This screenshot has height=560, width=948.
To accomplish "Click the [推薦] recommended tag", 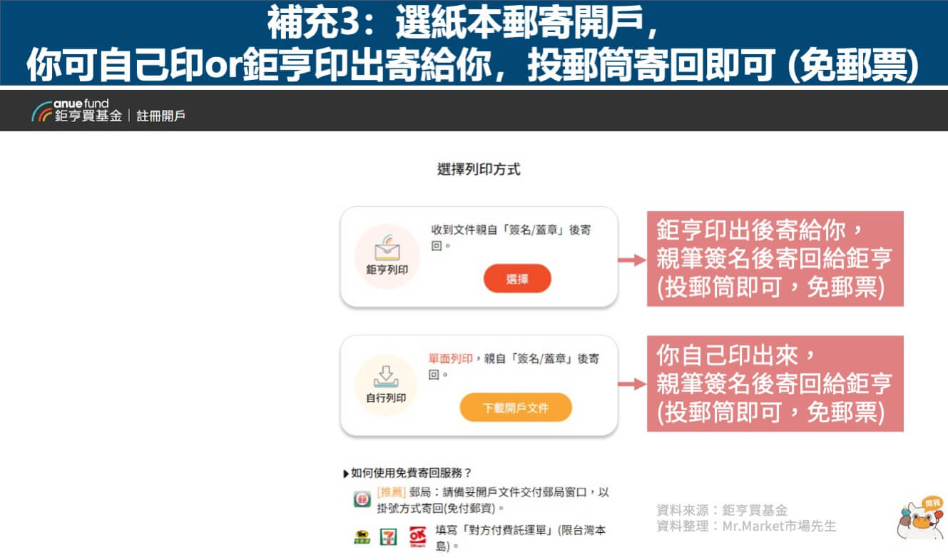I will click(392, 493).
